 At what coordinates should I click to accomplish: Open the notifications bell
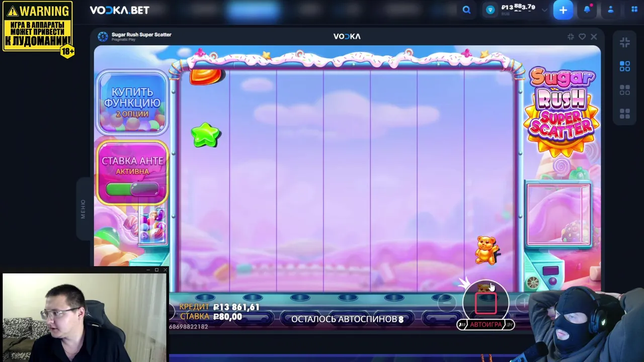[587, 10]
